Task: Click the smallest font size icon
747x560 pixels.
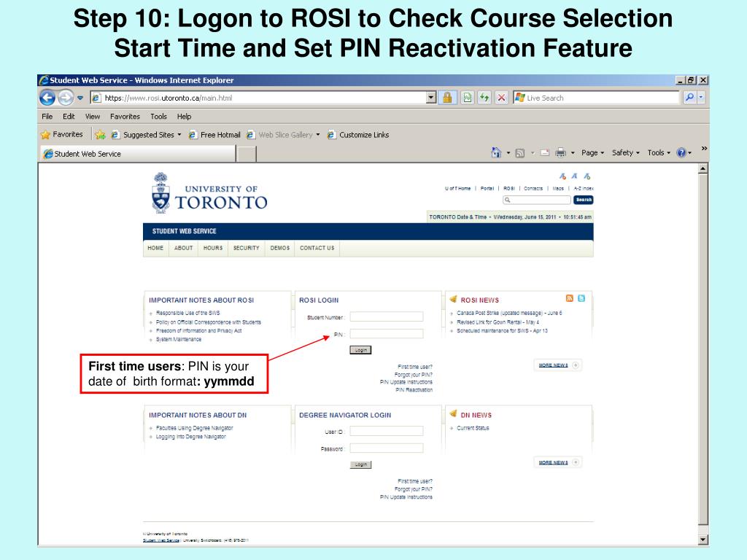Action: (562, 176)
